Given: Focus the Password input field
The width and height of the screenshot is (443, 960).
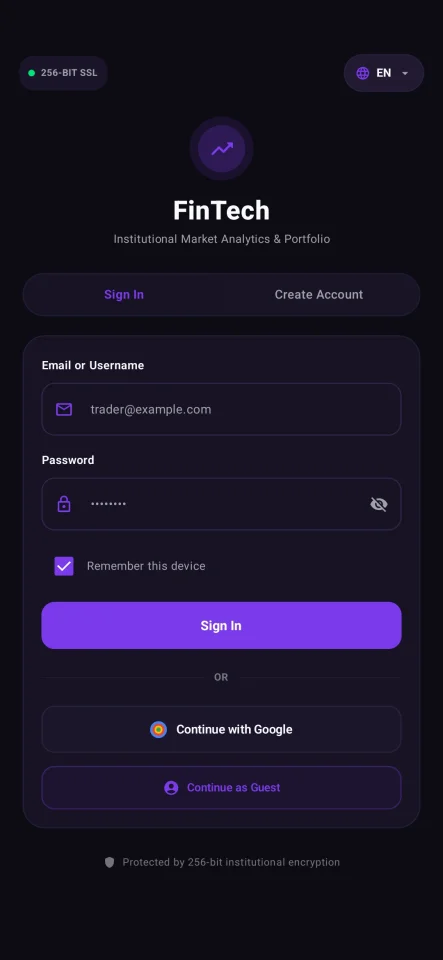Looking at the screenshot, I should (222, 504).
